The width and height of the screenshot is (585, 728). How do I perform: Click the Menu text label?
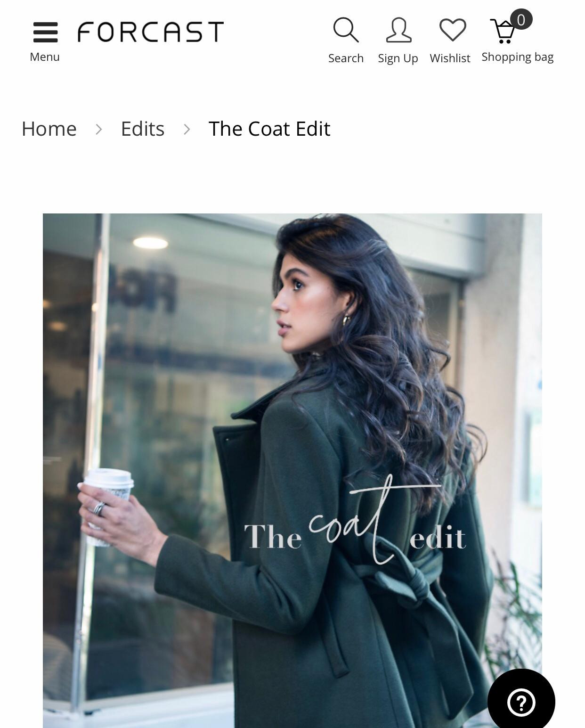pos(45,57)
